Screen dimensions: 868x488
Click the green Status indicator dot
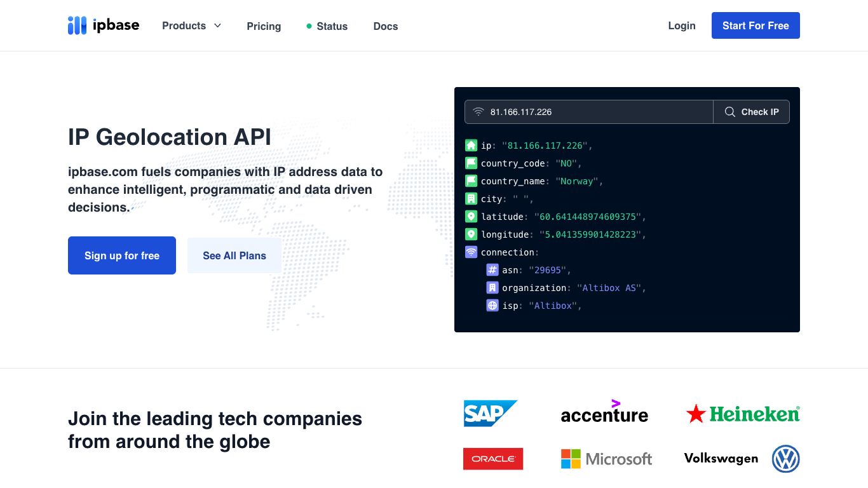pyautogui.click(x=309, y=26)
